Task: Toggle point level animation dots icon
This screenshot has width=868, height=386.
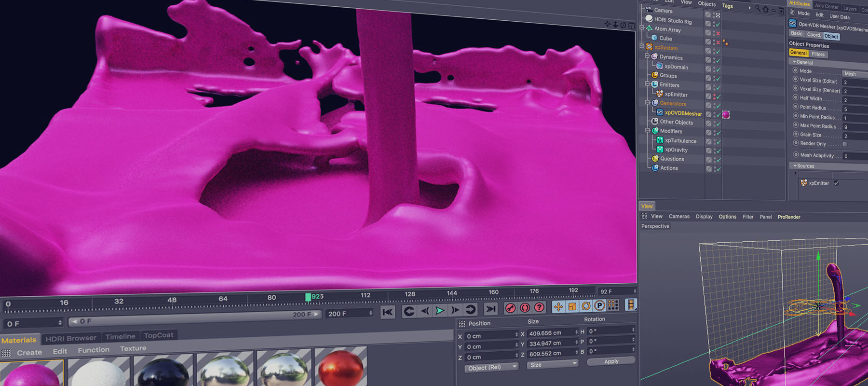Action: [x=613, y=304]
